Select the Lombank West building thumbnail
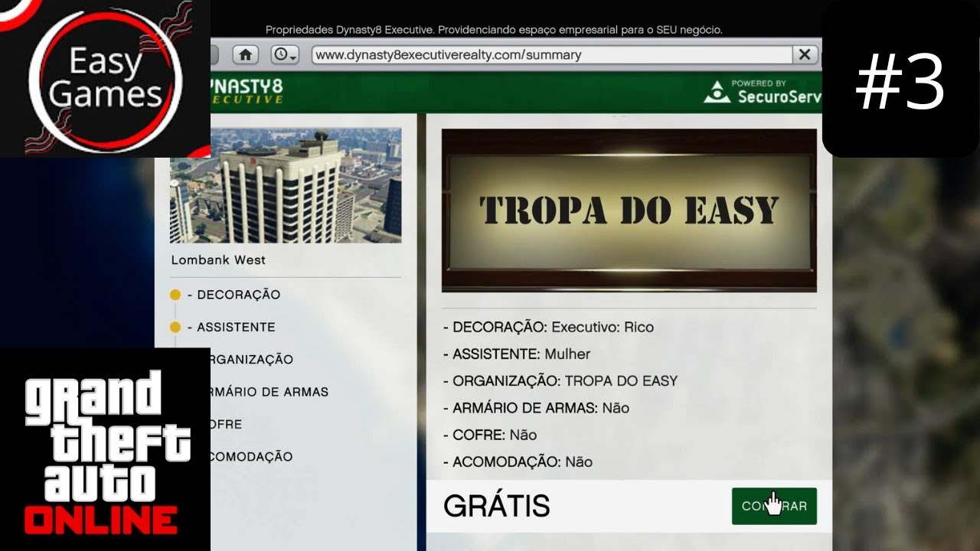This screenshot has height=551, width=980. tap(286, 185)
